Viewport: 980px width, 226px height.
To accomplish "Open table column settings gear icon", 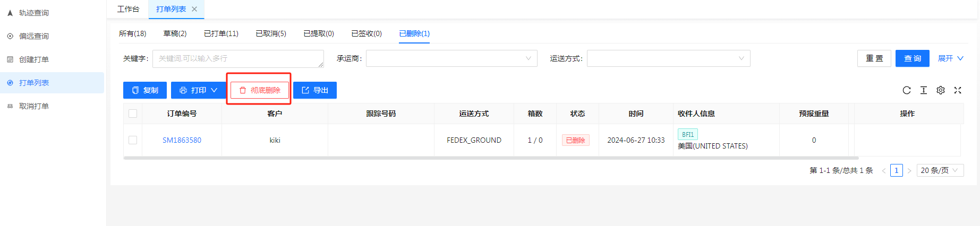I will pos(941,90).
